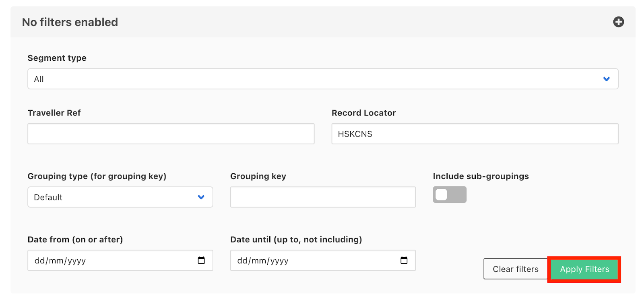The image size is (644, 304).
Task: Open the calendar picker for Date until
Action: click(x=404, y=261)
